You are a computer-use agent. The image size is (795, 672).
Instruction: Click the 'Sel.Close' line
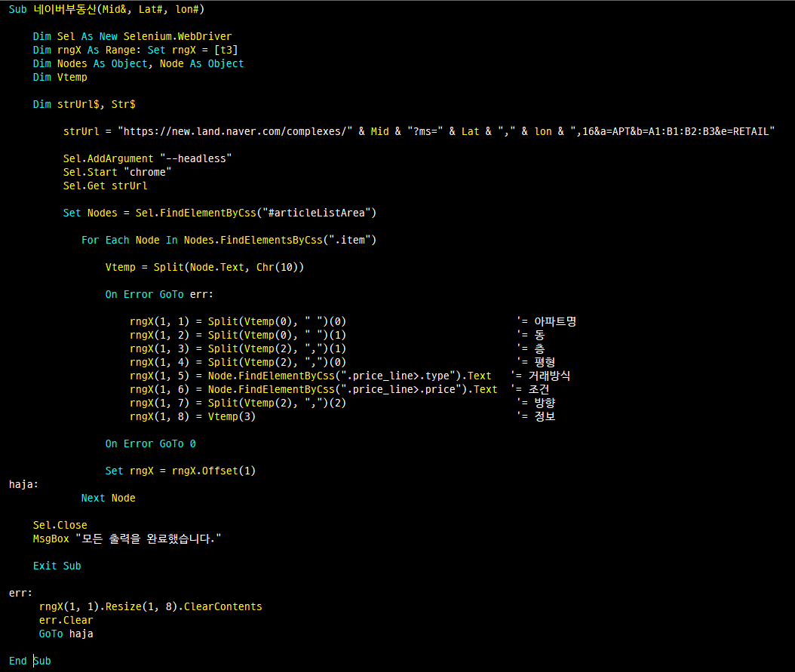coord(60,525)
